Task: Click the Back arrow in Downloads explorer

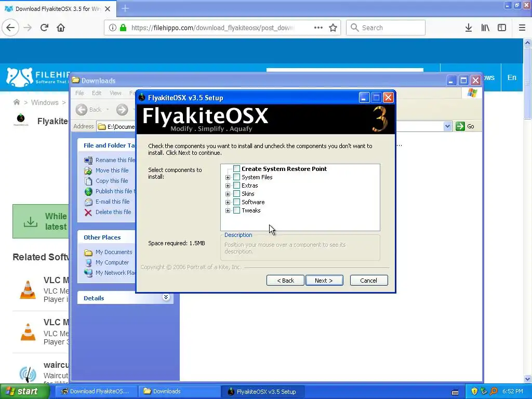Action: (x=82, y=110)
